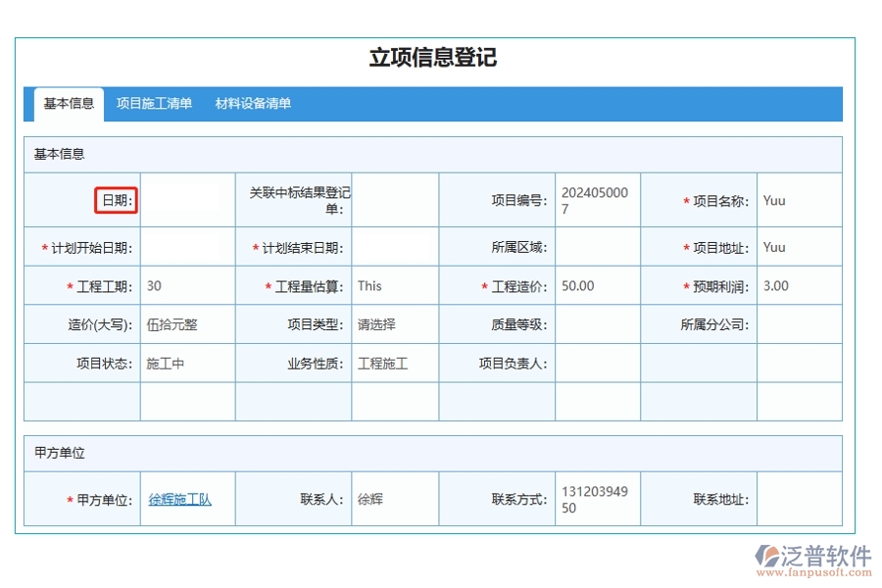Click the 日期 label

tap(117, 200)
